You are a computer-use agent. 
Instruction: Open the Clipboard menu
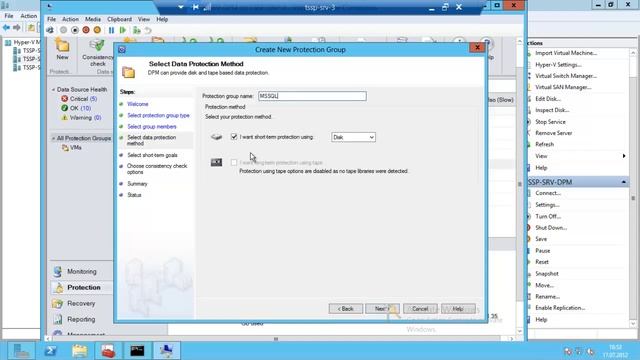(x=120, y=19)
